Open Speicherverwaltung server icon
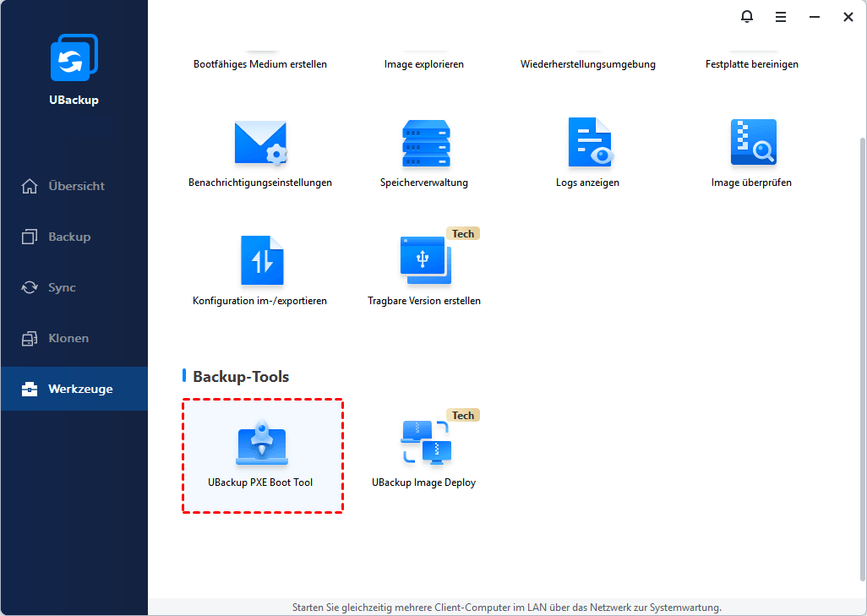 click(x=425, y=144)
